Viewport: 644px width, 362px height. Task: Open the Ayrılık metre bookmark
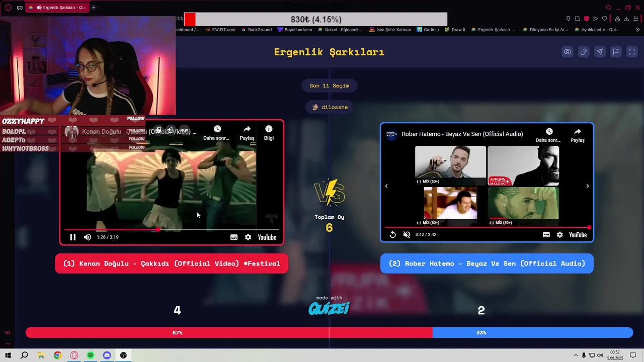[x=597, y=30]
